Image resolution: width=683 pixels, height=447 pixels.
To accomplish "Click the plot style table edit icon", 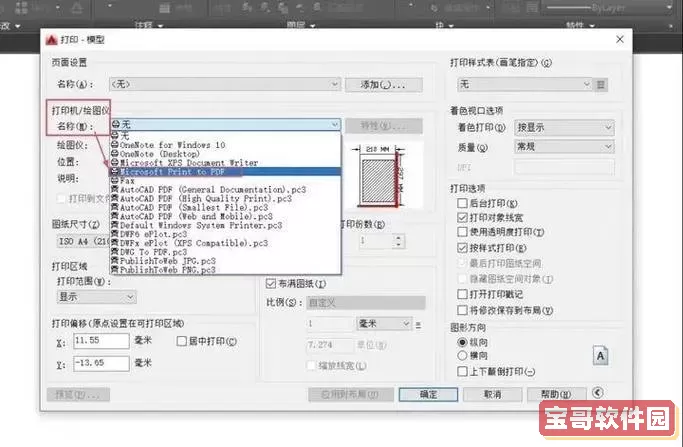I will 601,84.
